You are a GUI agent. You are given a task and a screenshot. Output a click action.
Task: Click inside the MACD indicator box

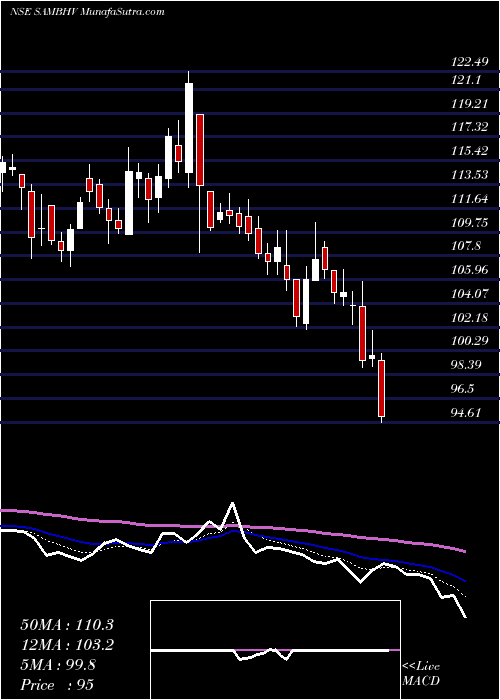(275, 650)
